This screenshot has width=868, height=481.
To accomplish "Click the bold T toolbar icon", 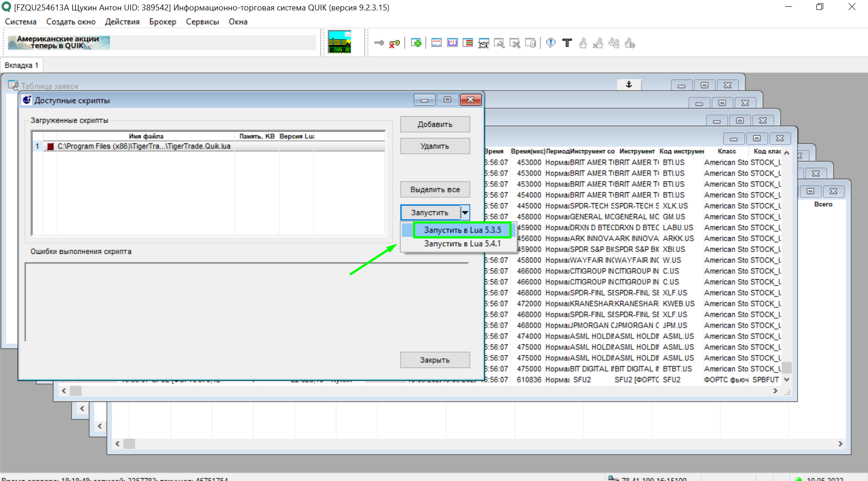I will coord(567,43).
